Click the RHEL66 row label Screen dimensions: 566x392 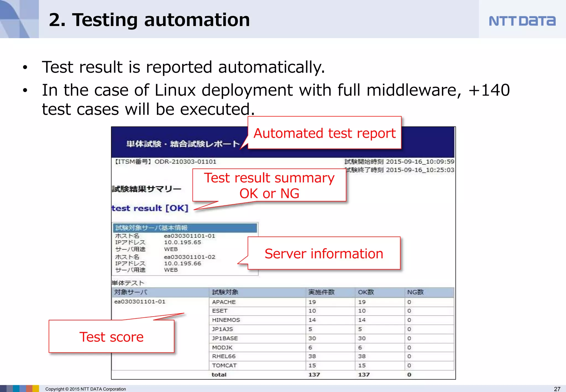tap(224, 356)
